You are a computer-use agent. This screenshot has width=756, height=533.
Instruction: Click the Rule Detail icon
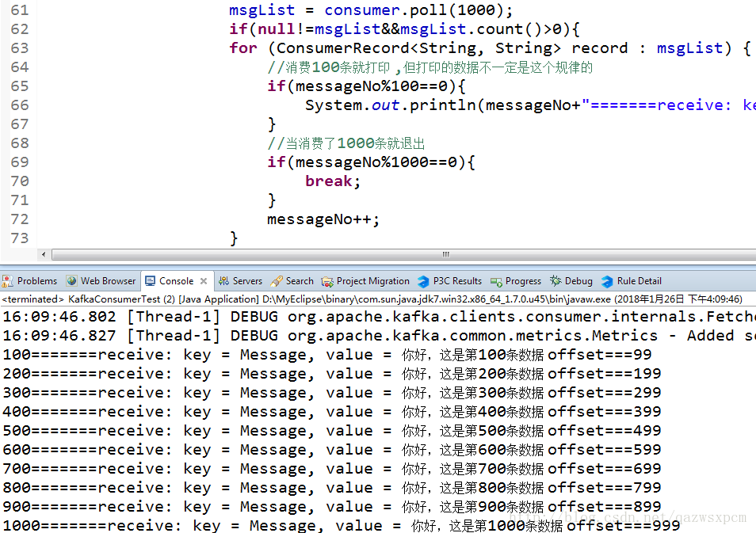click(x=607, y=281)
